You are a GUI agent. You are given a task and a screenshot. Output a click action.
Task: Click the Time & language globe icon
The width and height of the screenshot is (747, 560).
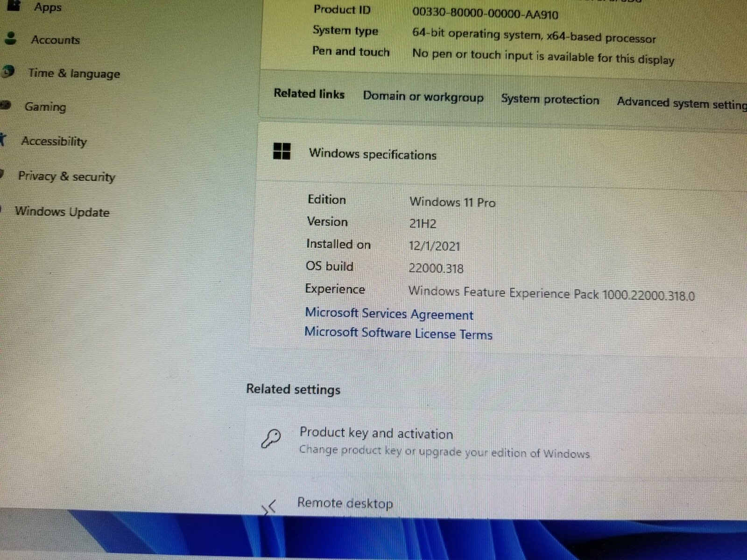tap(8, 72)
